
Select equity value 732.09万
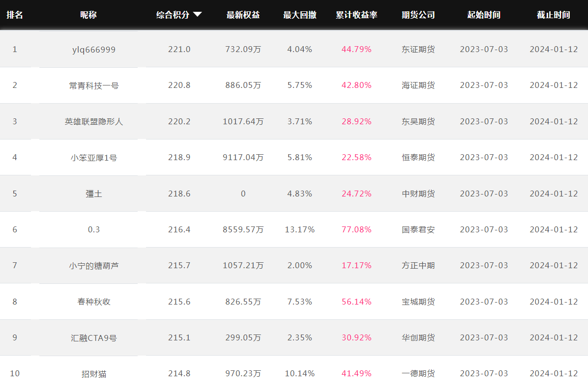click(x=243, y=50)
